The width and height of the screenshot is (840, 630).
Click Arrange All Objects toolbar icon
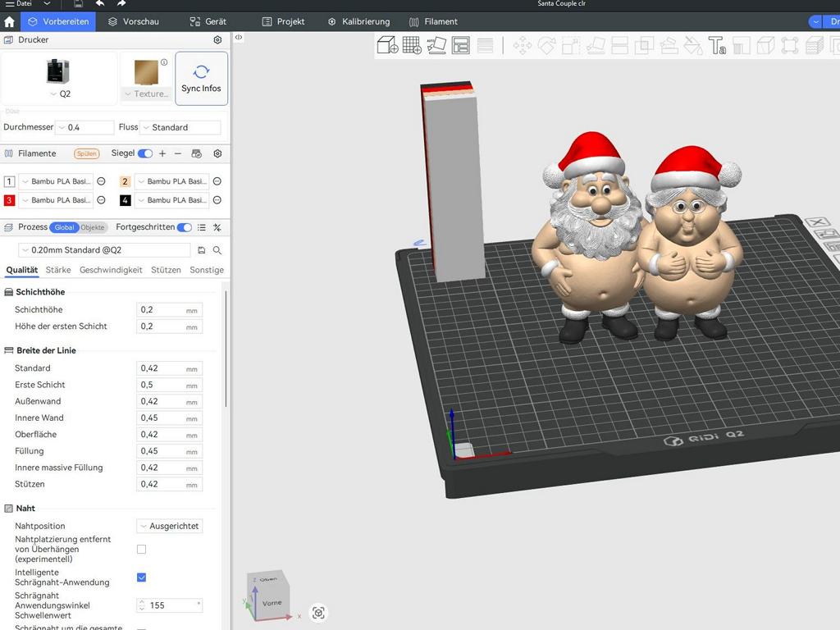pos(461,45)
